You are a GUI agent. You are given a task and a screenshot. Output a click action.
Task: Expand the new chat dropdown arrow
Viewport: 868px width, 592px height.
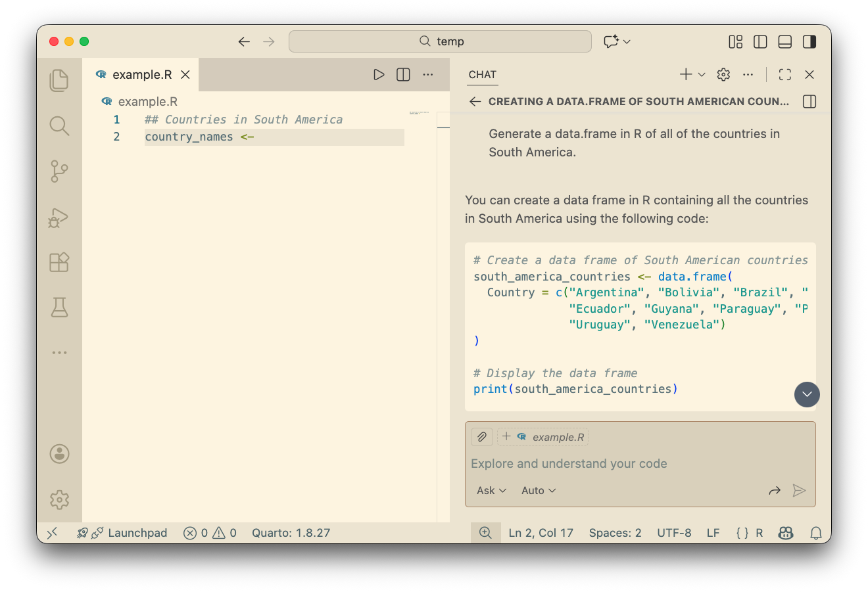pyautogui.click(x=702, y=75)
